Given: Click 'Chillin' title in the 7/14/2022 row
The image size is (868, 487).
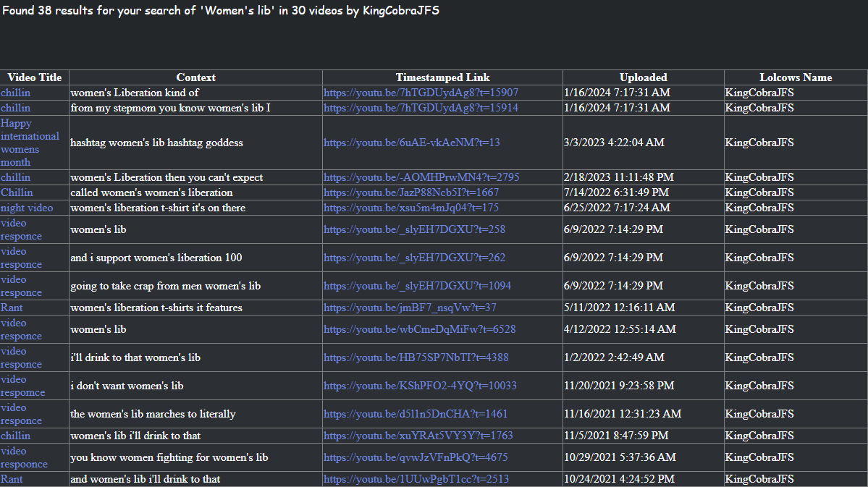Looking at the screenshot, I should (x=17, y=192).
